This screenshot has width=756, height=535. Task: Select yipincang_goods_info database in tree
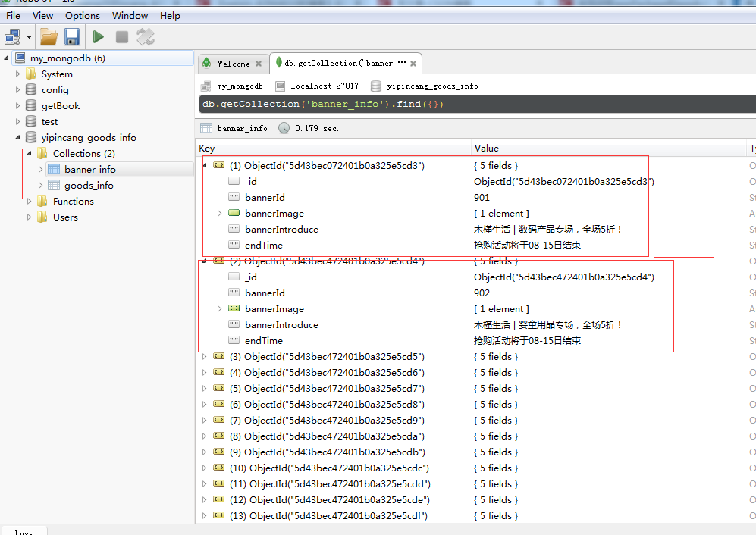(89, 137)
